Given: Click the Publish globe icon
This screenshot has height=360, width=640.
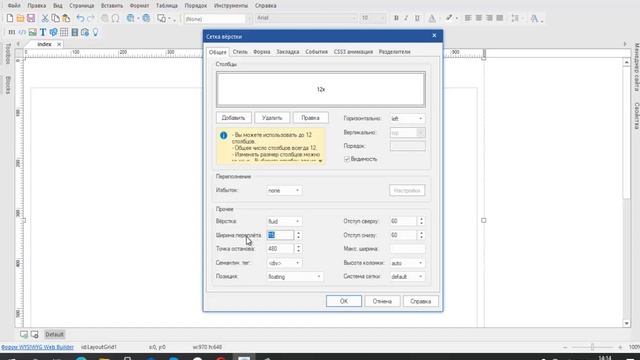Looking at the screenshot, I should pyautogui.click(x=146, y=18).
